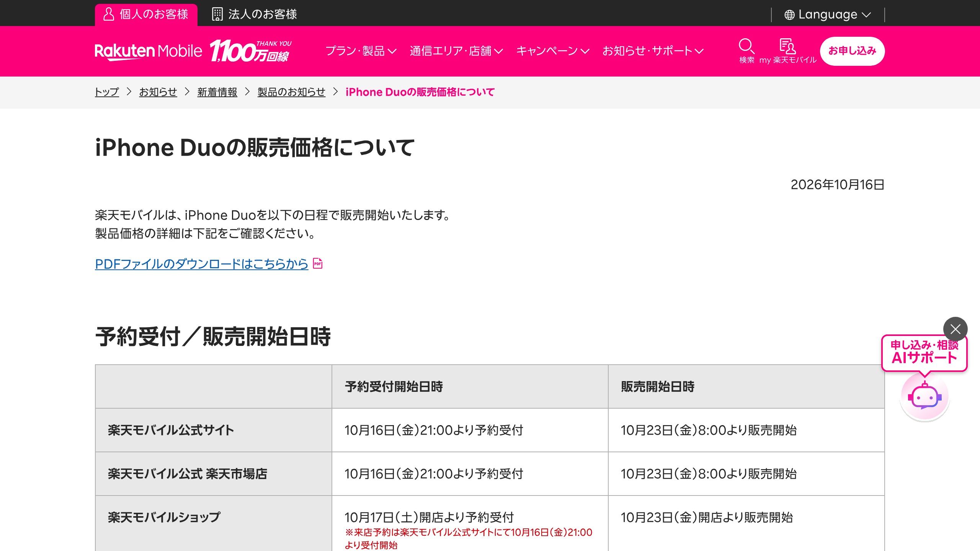The image size is (980, 551).
Task: Open お知らせ breadcrumb link
Action: (x=158, y=92)
